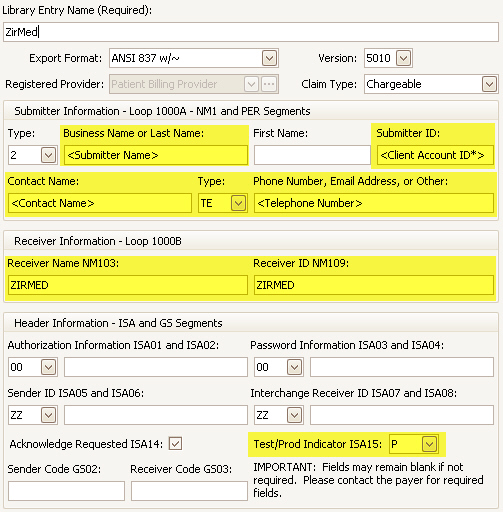Open the Claim Type Chargeable dropdown
Screen dimensions: 503x512
(x=489, y=84)
